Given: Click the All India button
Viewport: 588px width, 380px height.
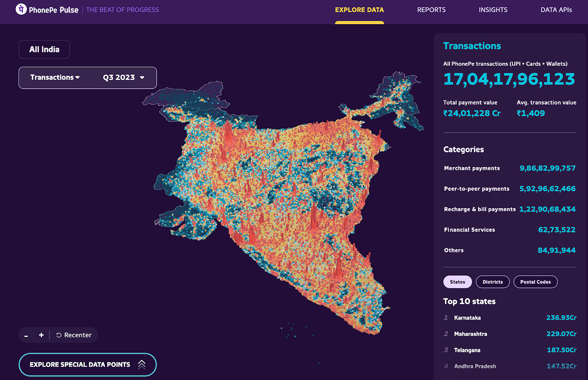Looking at the screenshot, I should [x=44, y=49].
